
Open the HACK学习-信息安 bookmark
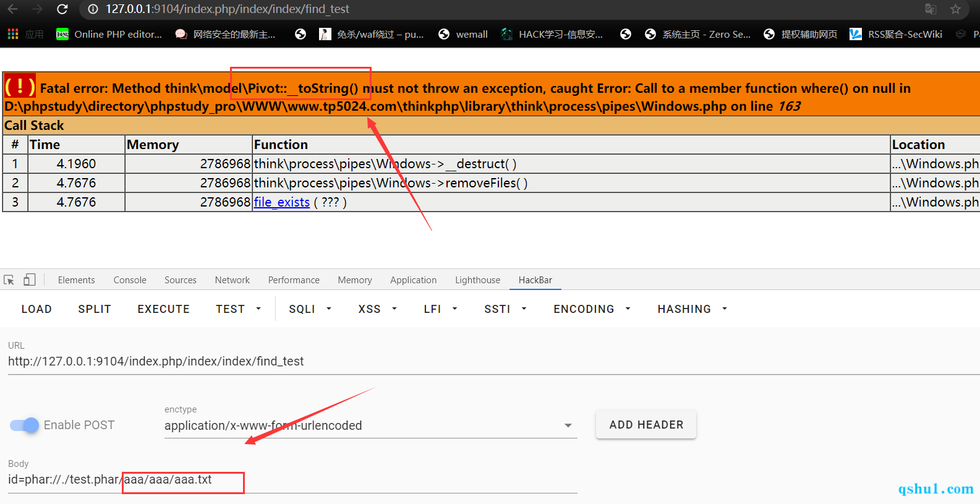pyautogui.click(x=552, y=34)
